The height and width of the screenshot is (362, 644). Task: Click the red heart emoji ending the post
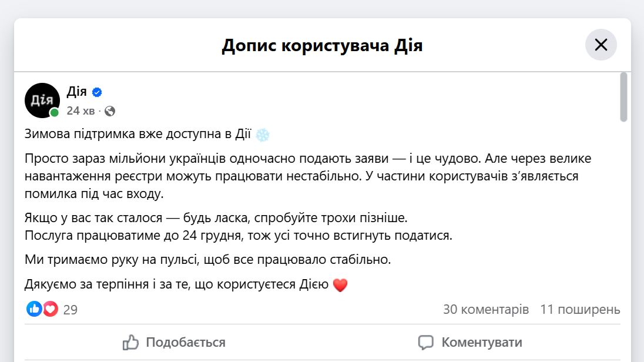pyautogui.click(x=340, y=286)
